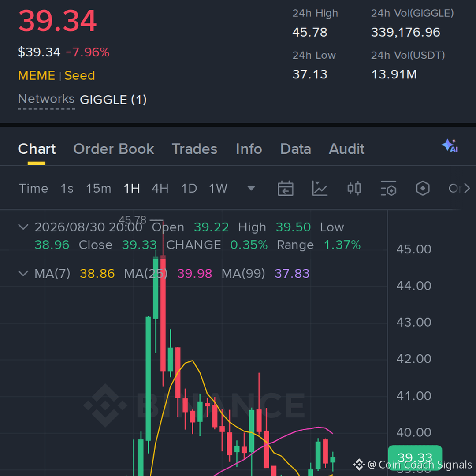The image size is (476, 476).
Task: Select the 4H interval
Action: point(160,189)
